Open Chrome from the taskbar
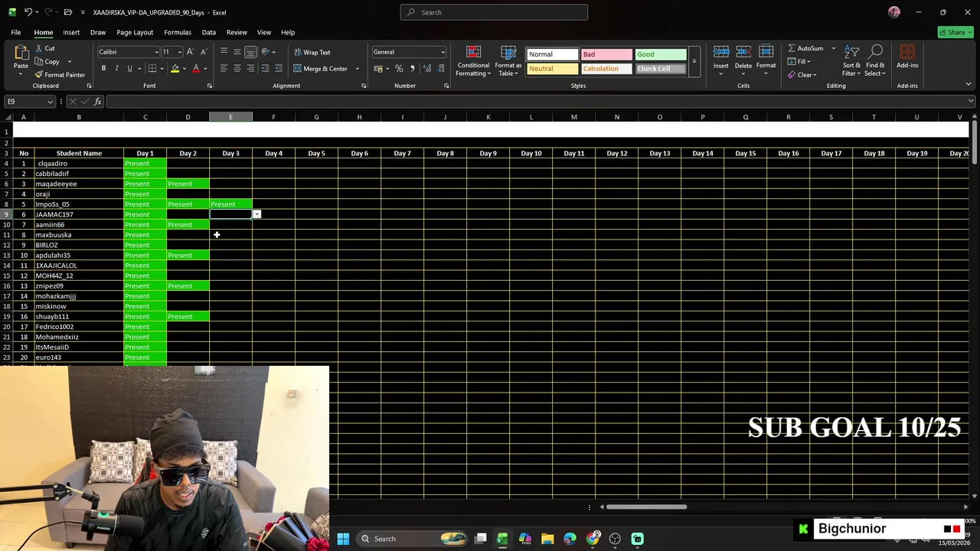980x551 pixels. coord(593,539)
